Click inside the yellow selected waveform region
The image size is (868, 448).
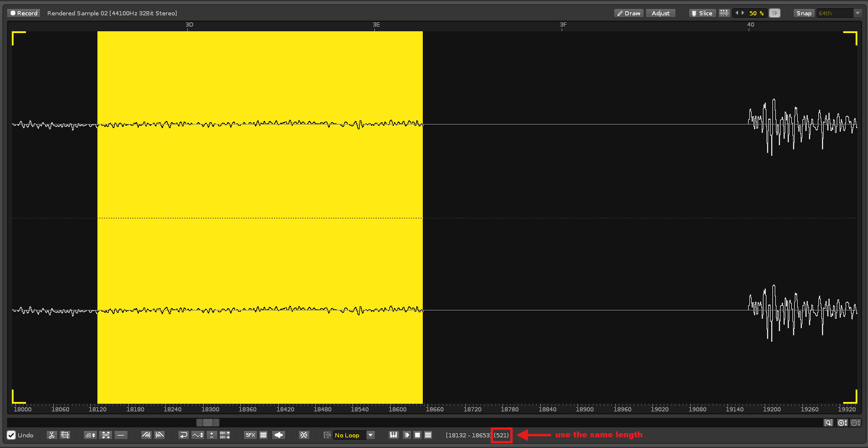click(260, 217)
